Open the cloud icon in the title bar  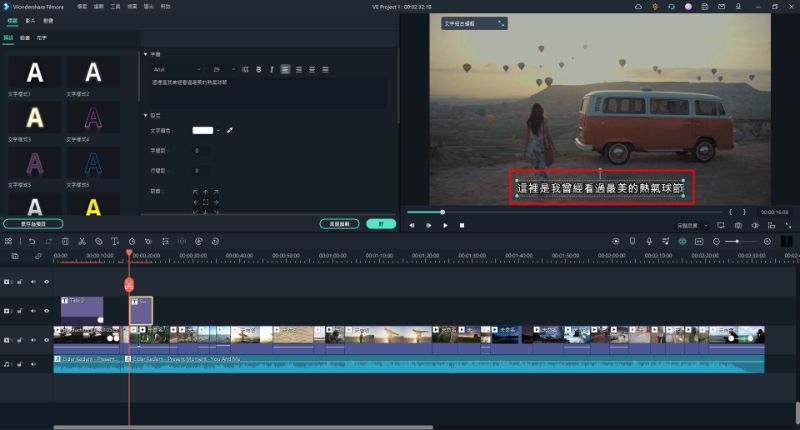pyautogui.click(x=638, y=7)
